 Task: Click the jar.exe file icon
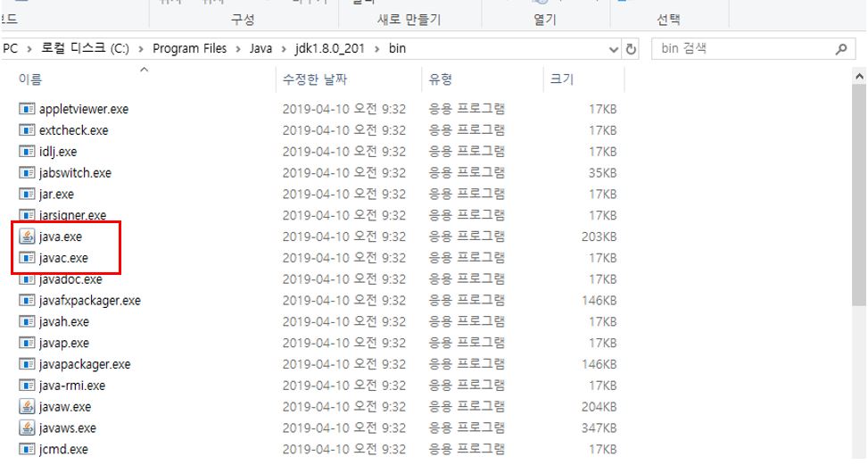pos(27,195)
